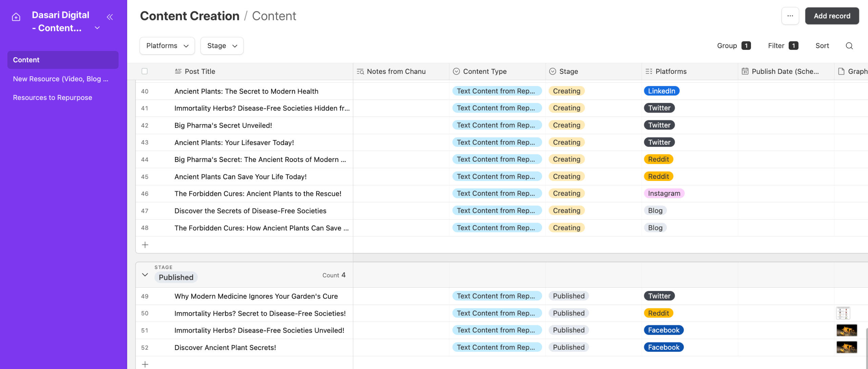Click the home icon in sidebar
Screen dimensions: 868x369
pos(16,17)
